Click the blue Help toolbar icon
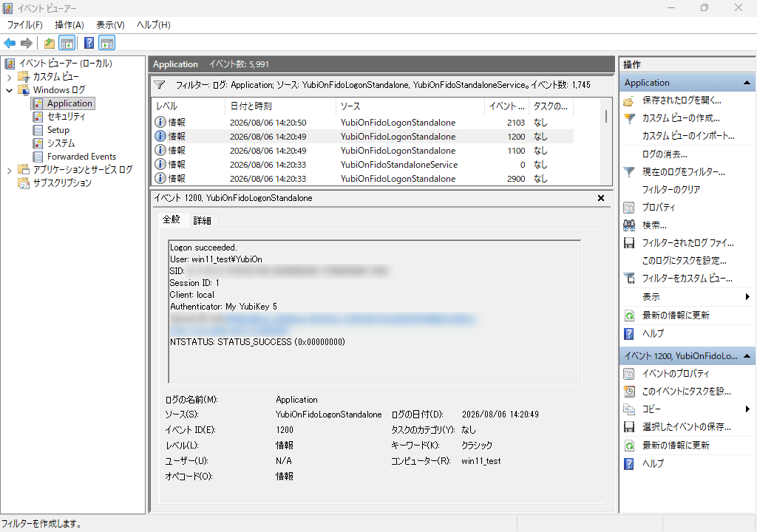The width and height of the screenshot is (757, 532). click(89, 43)
